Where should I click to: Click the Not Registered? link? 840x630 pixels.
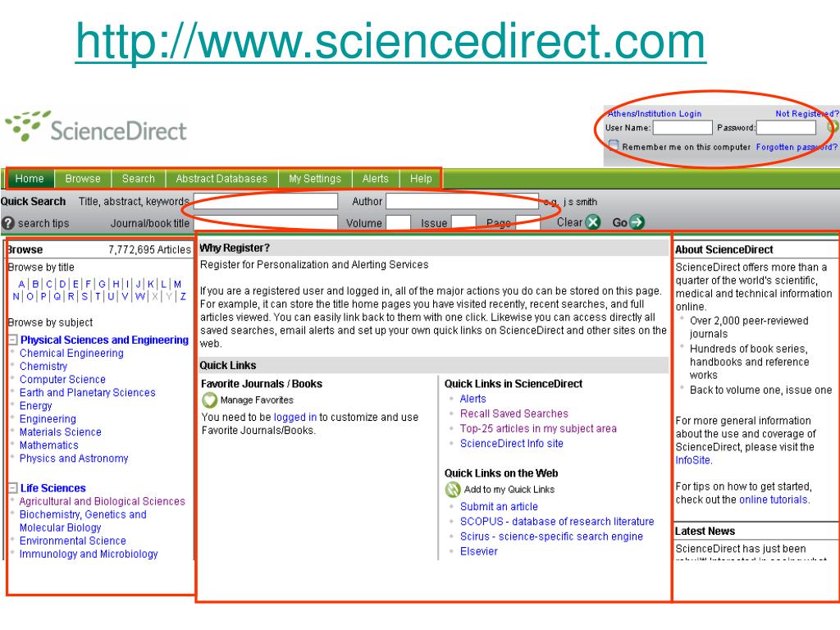807,113
